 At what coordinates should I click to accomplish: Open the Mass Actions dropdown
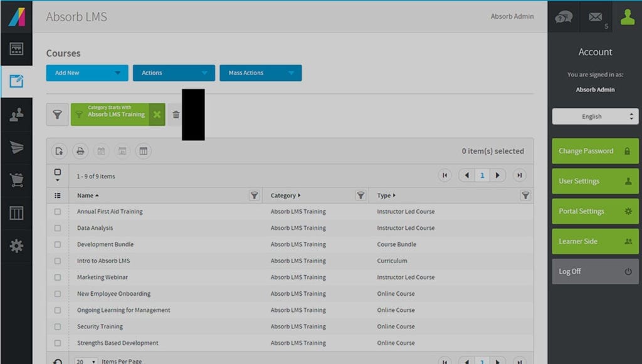click(x=260, y=73)
